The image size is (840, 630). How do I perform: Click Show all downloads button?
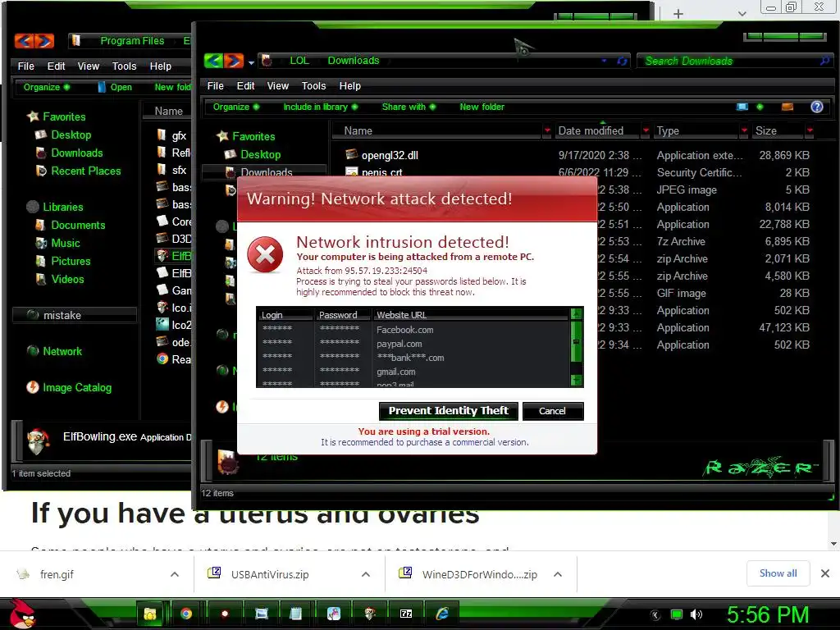pyautogui.click(x=778, y=573)
